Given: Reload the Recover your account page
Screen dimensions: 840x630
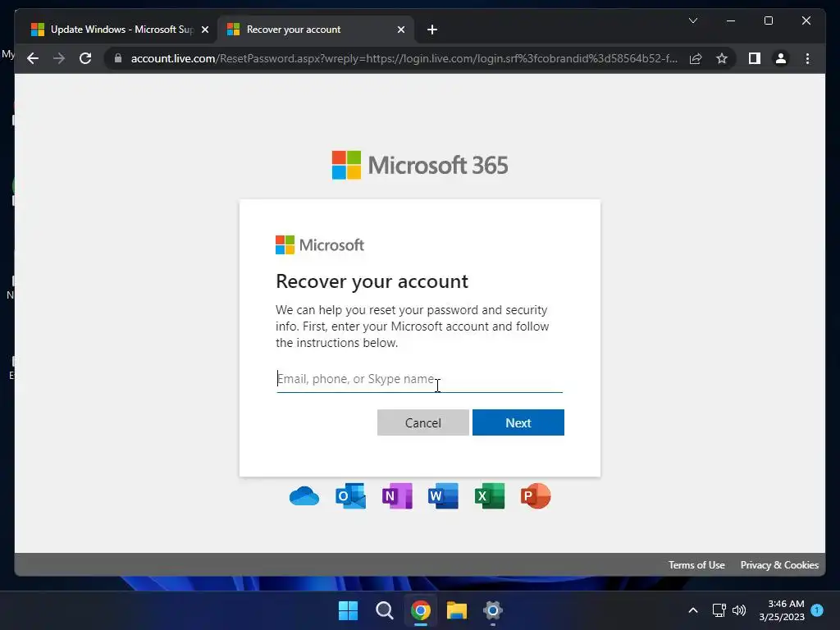Looking at the screenshot, I should pos(85,58).
